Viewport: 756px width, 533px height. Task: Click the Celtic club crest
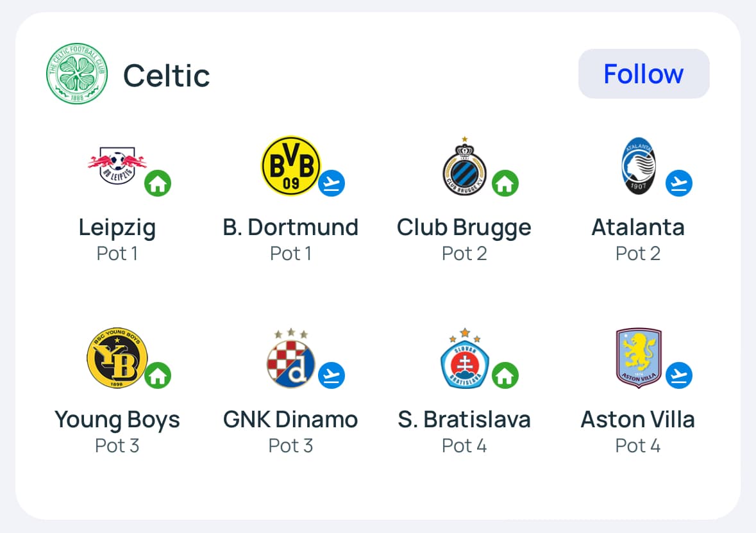[78, 74]
